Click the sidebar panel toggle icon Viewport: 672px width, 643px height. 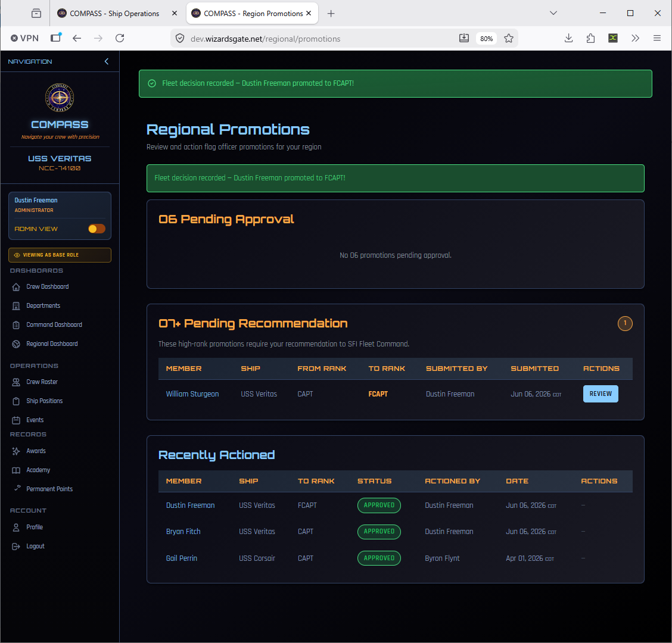56,38
